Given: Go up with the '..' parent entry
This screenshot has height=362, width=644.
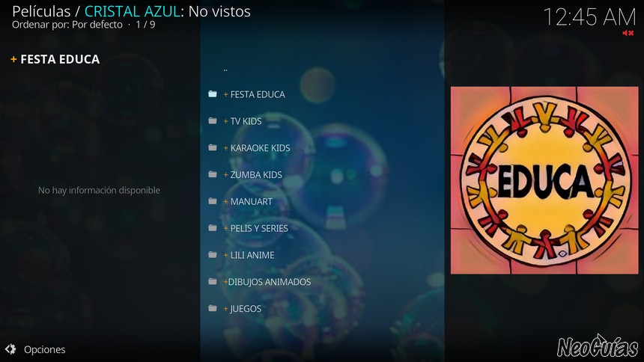Looking at the screenshot, I should pos(322,69).
